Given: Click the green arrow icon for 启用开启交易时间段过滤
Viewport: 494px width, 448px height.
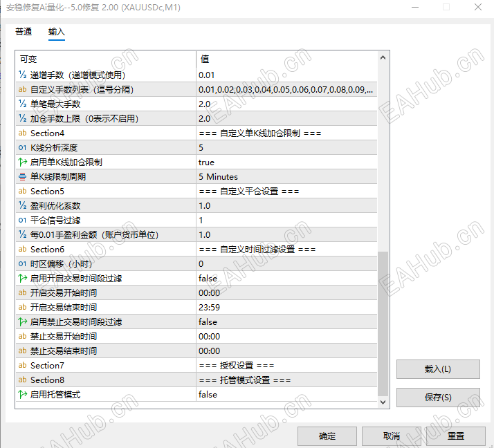Looking at the screenshot, I should (x=22, y=278).
